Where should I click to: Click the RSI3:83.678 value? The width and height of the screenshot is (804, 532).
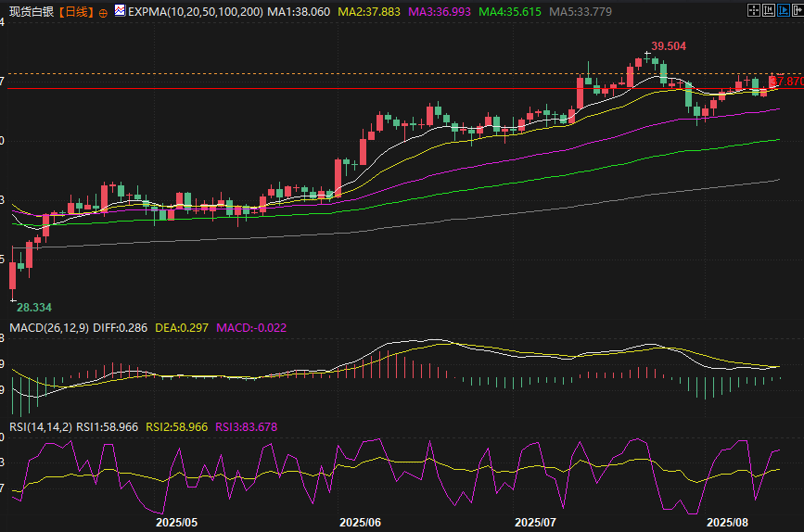tap(246, 427)
